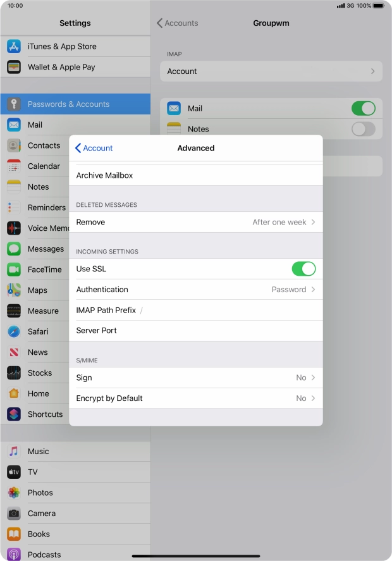Open the Music settings icon
This screenshot has height=561, width=392.
(x=14, y=452)
